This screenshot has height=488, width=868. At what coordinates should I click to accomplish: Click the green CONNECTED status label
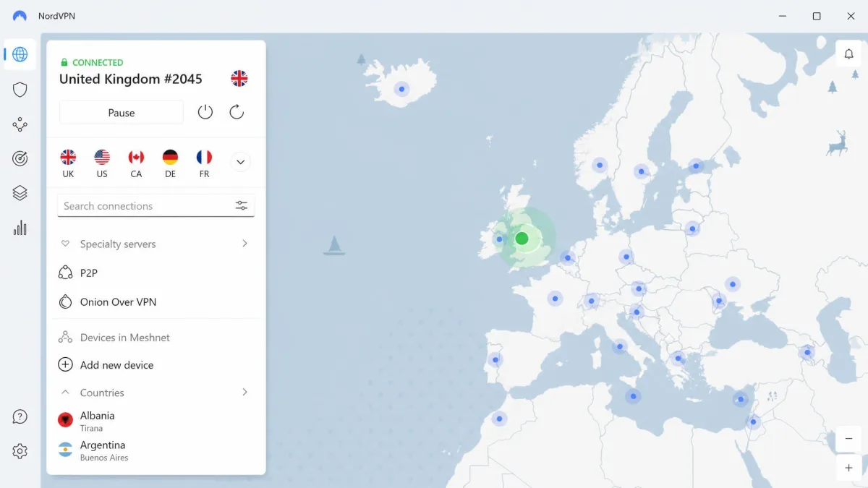coord(98,63)
